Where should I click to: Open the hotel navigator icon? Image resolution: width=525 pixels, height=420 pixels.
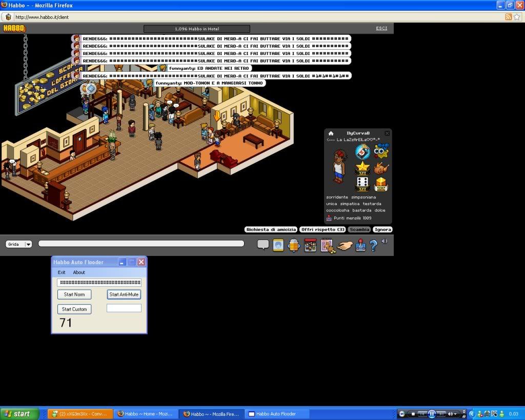pyautogui.click(x=294, y=245)
